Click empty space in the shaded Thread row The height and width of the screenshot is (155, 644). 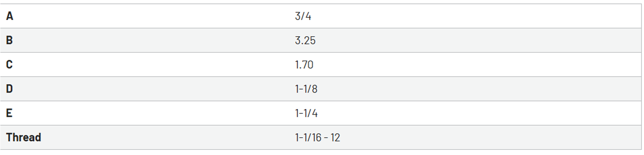click(478, 137)
